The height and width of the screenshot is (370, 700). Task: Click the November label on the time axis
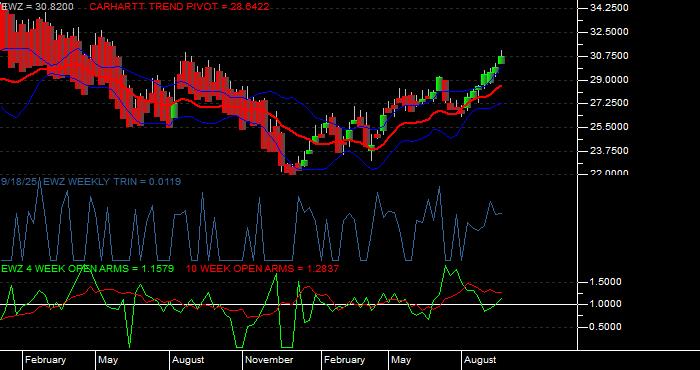270,360
